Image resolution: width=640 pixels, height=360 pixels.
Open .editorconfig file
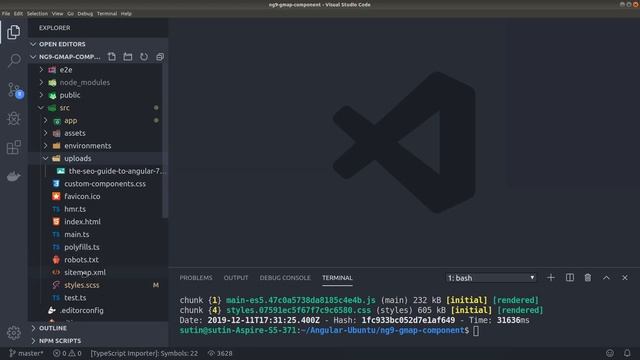82,310
